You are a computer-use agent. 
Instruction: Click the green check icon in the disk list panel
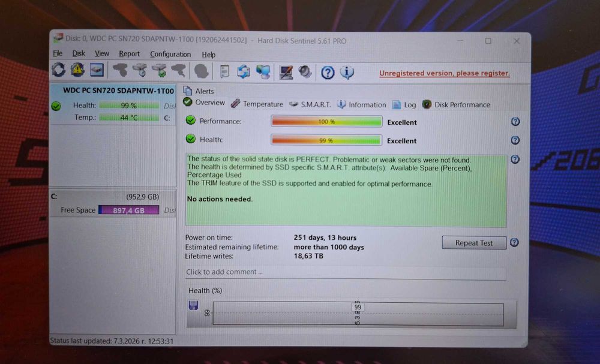pos(56,106)
